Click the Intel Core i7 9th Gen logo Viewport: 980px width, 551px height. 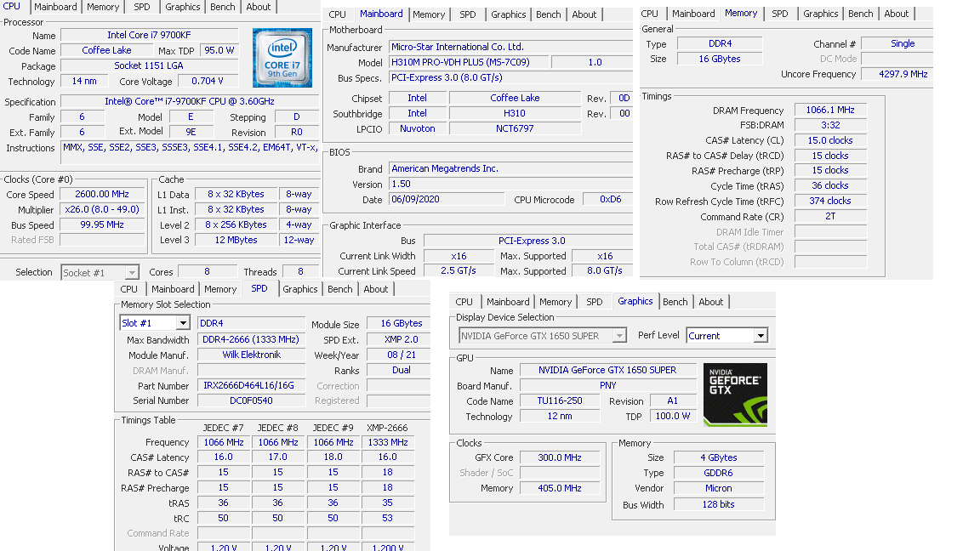tap(282, 57)
